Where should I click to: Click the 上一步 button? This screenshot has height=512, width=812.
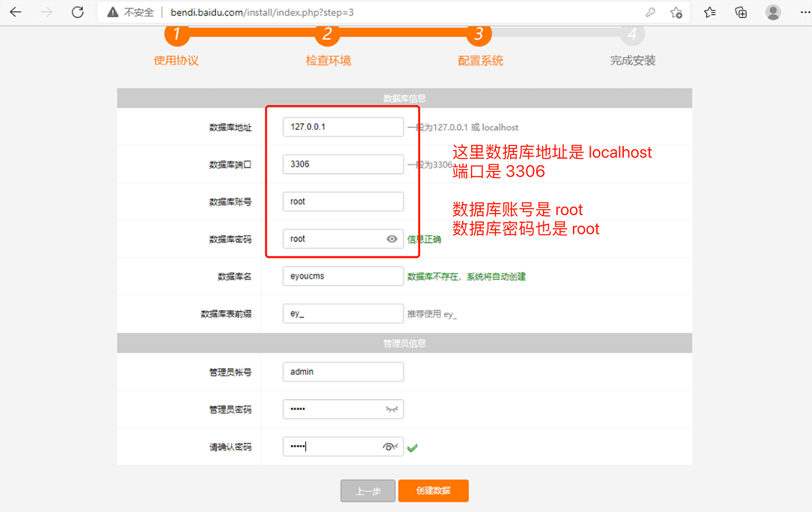[x=368, y=491]
